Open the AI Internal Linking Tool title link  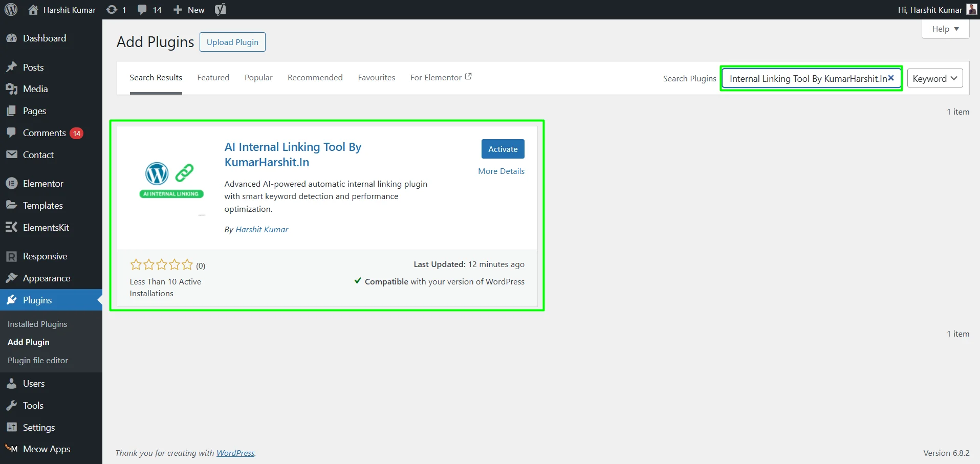(x=293, y=154)
